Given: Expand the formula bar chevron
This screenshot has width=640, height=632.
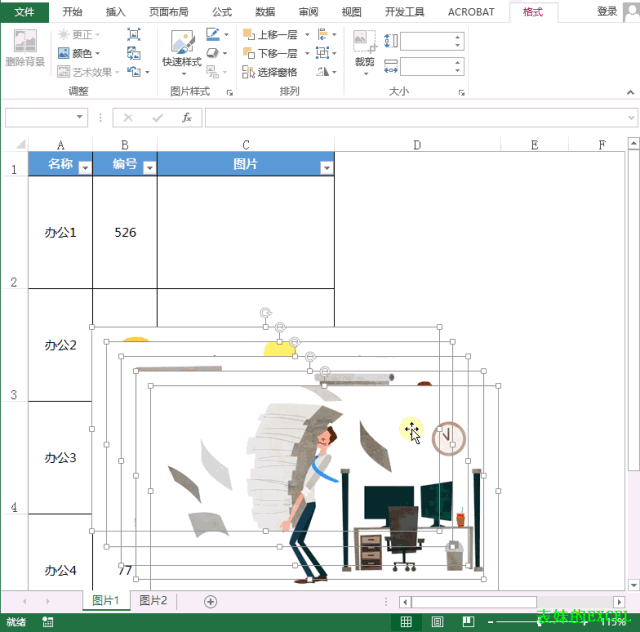Looking at the screenshot, I should click(x=631, y=118).
